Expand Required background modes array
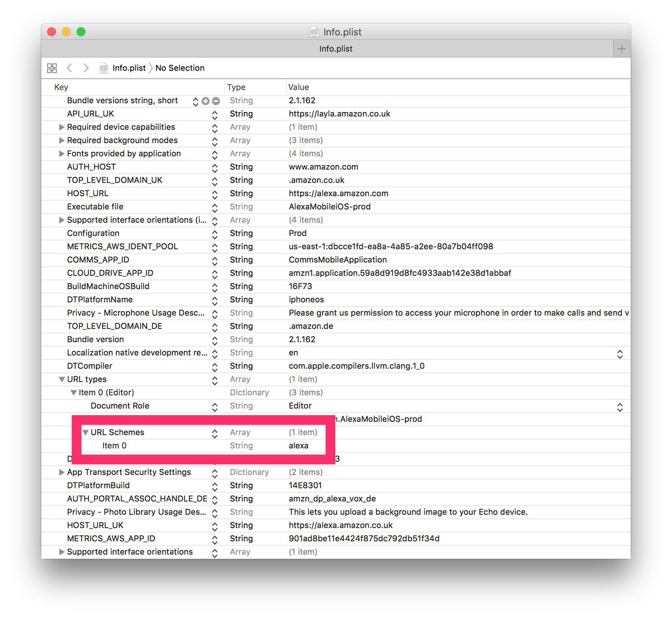Viewport: 672px width, 618px height. [62, 141]
